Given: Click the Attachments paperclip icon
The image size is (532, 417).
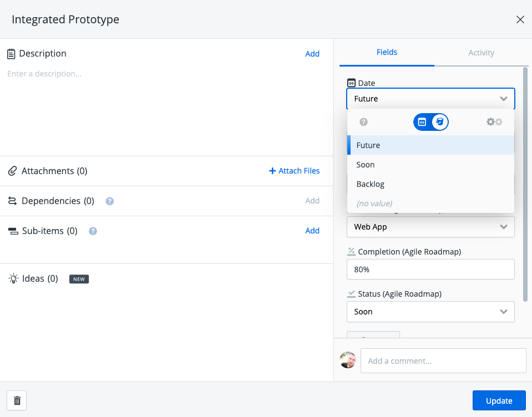Looking at the screenshot, I should [13, 171].
